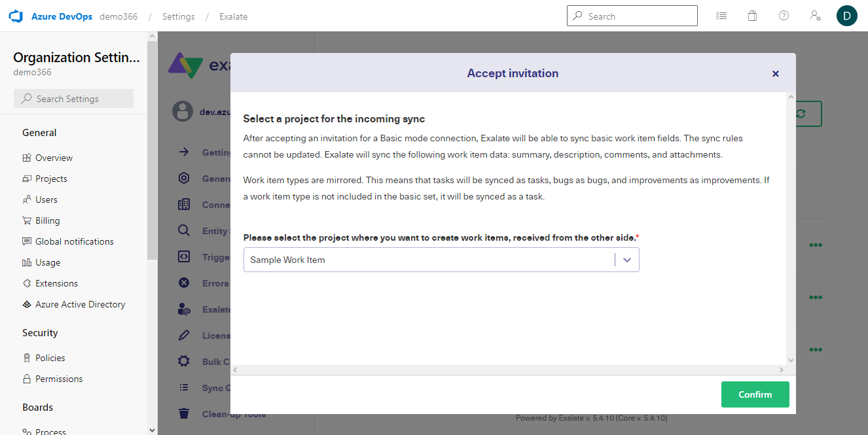Viewport: 868px width, 435px height.
Task: Click the Azure Active Directory icon
Action: pyautogui.click(x=27, y=304)
